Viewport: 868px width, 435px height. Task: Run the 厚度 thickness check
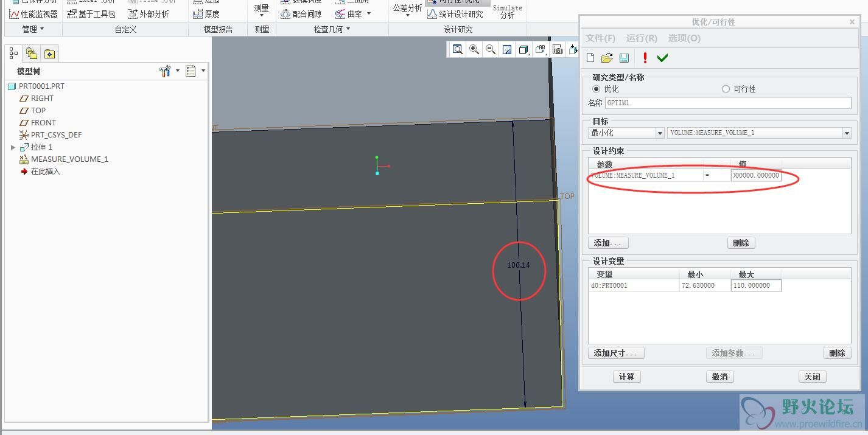coord(206,13)
